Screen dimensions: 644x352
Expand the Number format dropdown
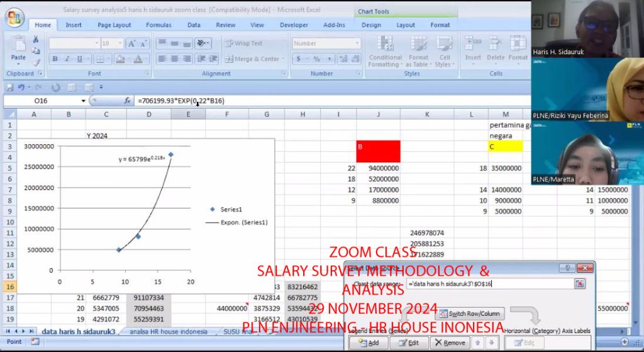point(356,43)
